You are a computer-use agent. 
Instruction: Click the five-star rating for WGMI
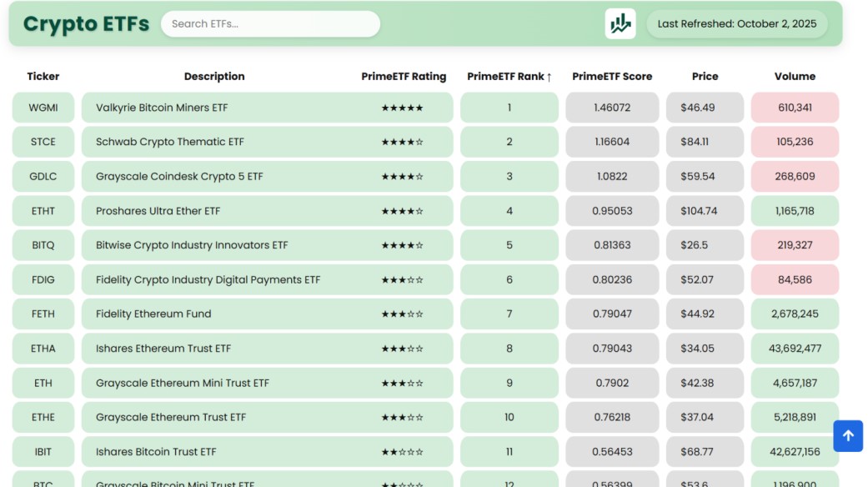pyautogui.click(x=402, y=108)
